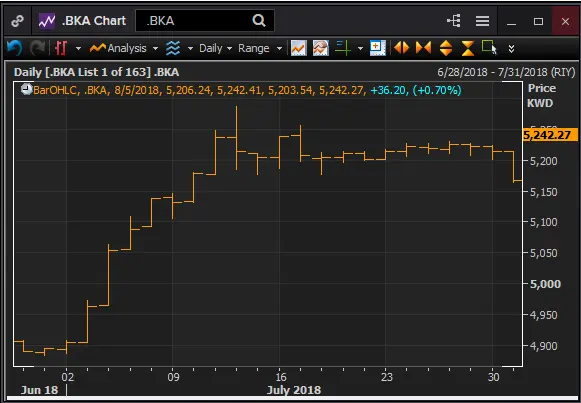Click the grayed redo arrow icon
The width and height of the screenshot is (581, 403).
coord(37,48)
